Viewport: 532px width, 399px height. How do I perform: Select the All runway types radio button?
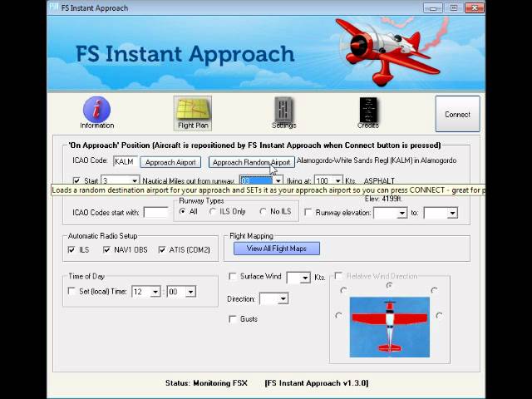pyautogui.click(x=182, y=211)
